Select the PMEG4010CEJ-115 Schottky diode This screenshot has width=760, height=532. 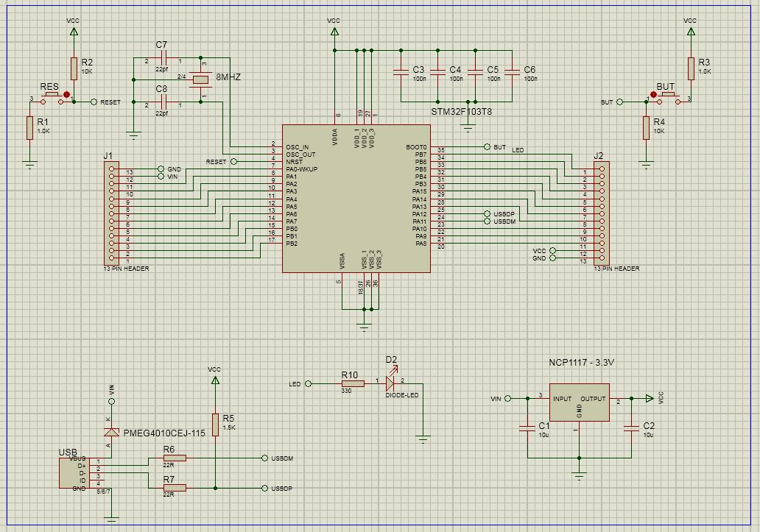[111, 432]
